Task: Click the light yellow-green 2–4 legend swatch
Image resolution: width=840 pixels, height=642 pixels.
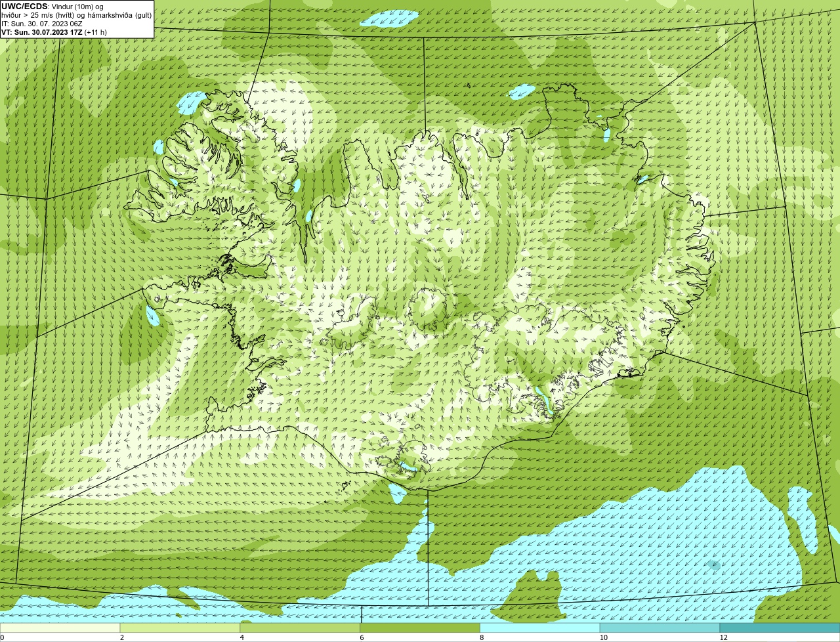Action: pos(180,628)
